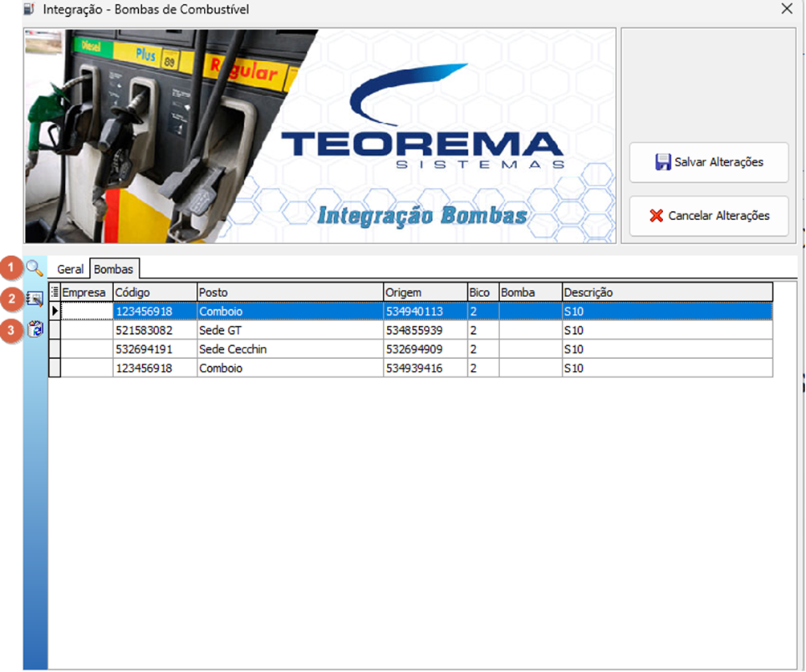Save changes with Salvar Alterações
Image resolution: width=806 pixels, height=672 pixels.
[x=709, y=162]
